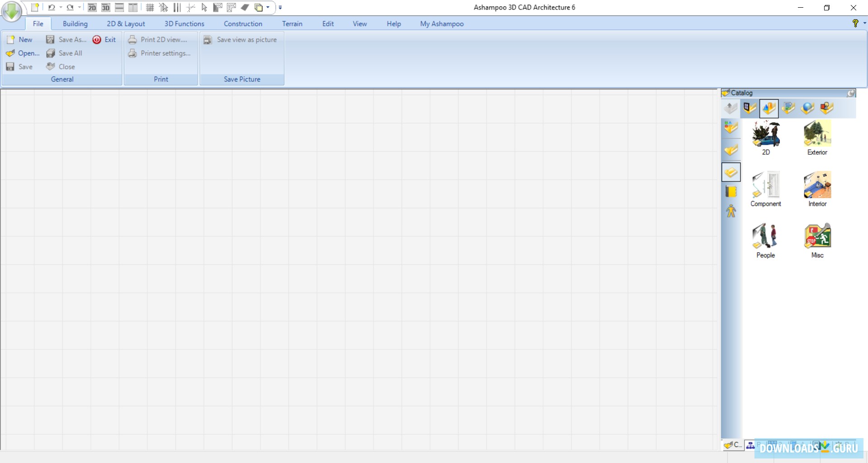Select the objects catalog icon with pyramid
The height and width of the screenshot is (463, 868).
768,108
